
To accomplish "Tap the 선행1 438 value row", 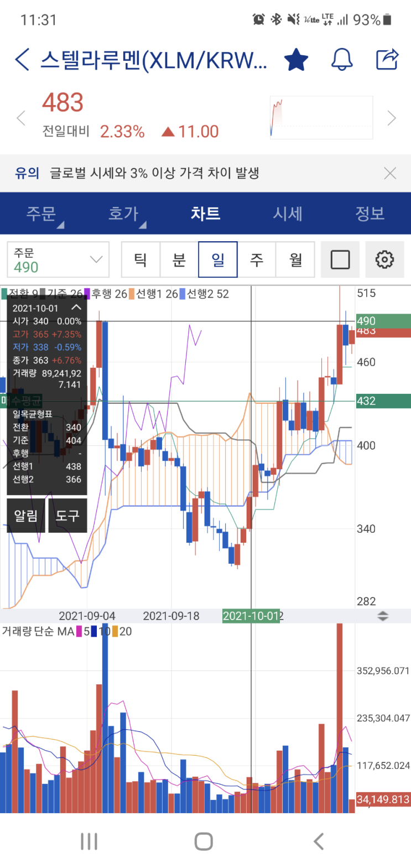I will [x=46, y=466].
